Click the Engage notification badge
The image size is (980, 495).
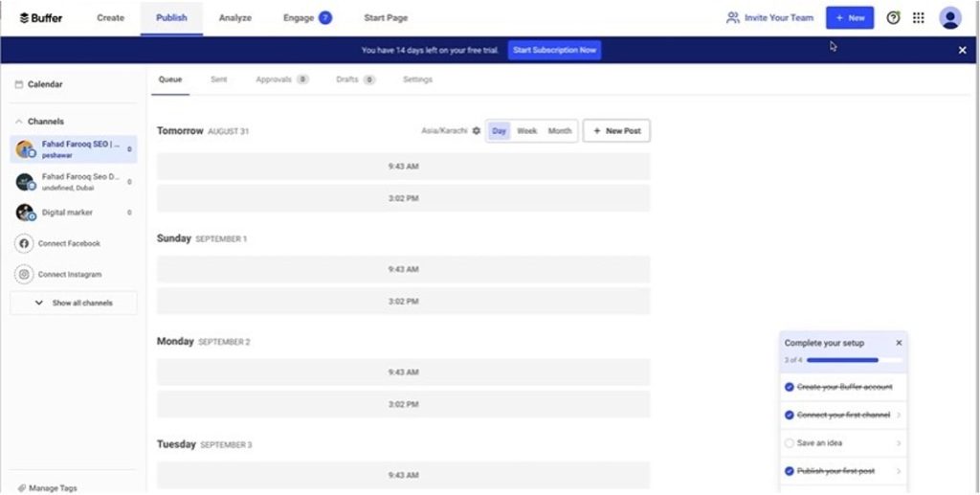[x=325, y=18]
